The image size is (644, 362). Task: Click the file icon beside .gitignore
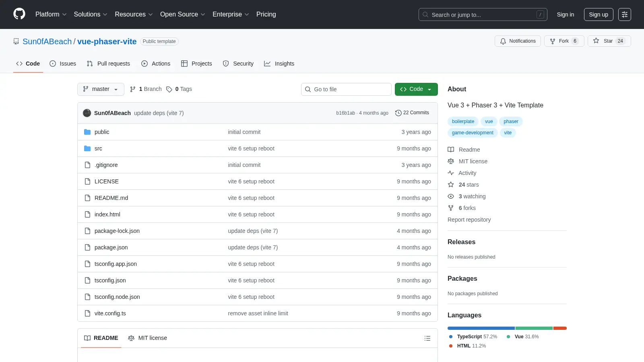click(x=87, y=165)
